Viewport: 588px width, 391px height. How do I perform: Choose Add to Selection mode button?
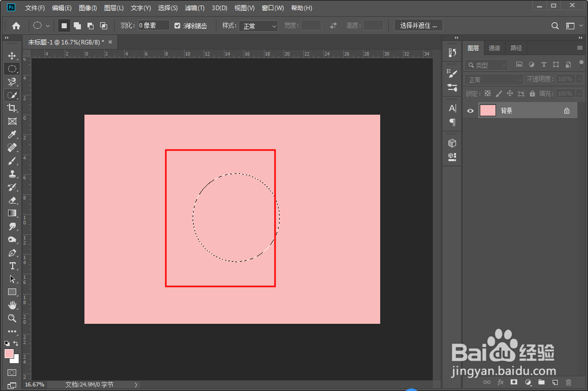77,25
